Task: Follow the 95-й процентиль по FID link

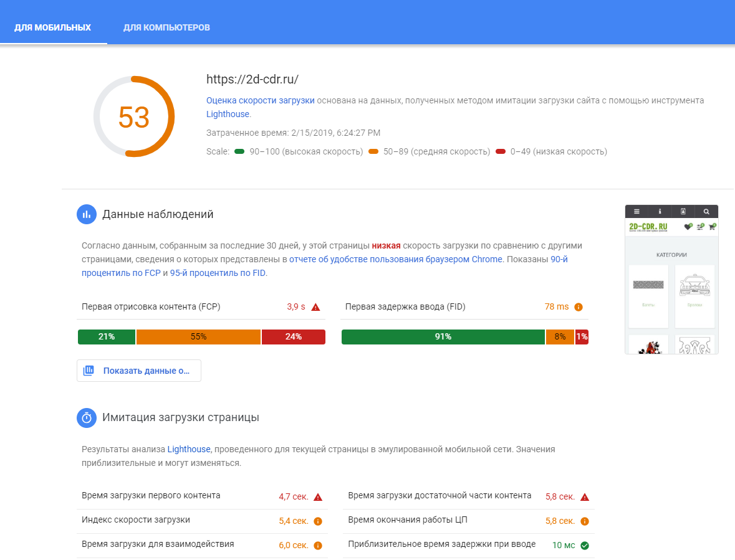Action: pos(218,273)
